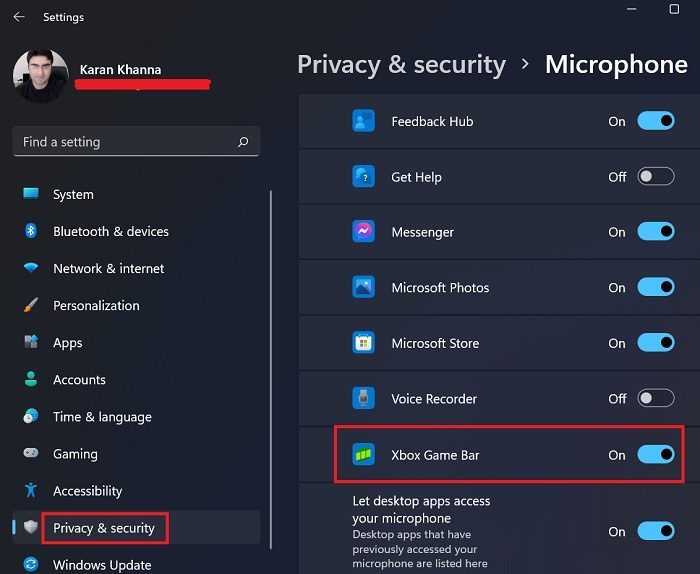The width and height of the screenshot is (700, 574).
Task: Click the Feedback Hub app icon
Action: (x=363, y=121)
